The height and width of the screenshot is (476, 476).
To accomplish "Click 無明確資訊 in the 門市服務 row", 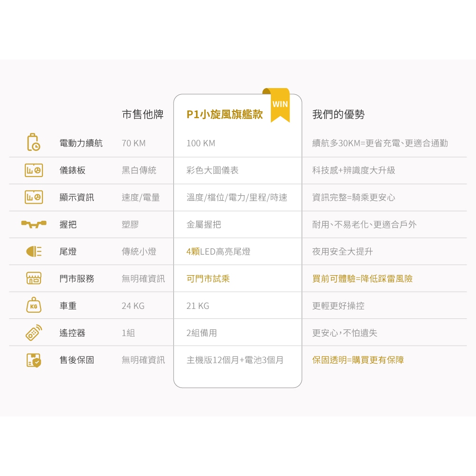I will pyautogui.click(x=143, y=278).
